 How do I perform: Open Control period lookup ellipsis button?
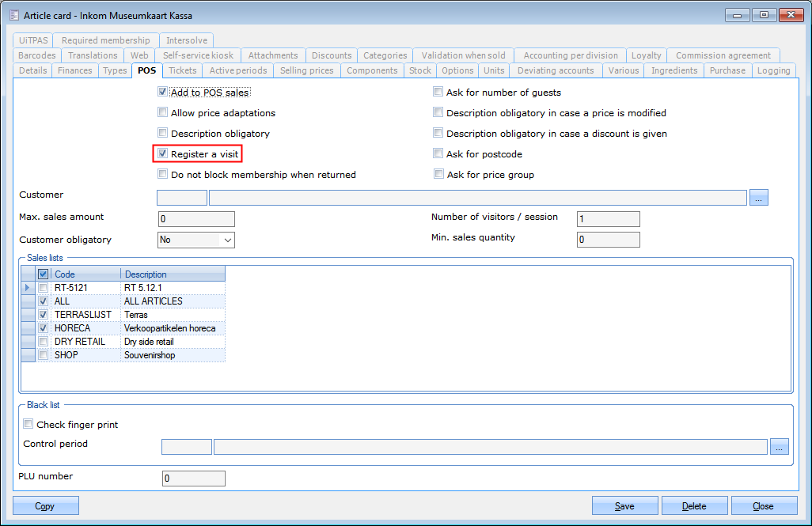click(780, 447)
